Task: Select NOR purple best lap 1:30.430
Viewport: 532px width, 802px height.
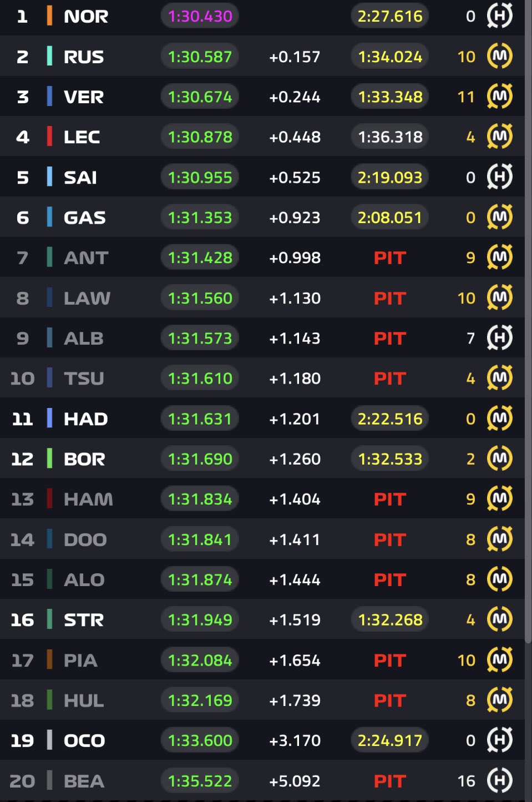Action: [x=200, y=16]
